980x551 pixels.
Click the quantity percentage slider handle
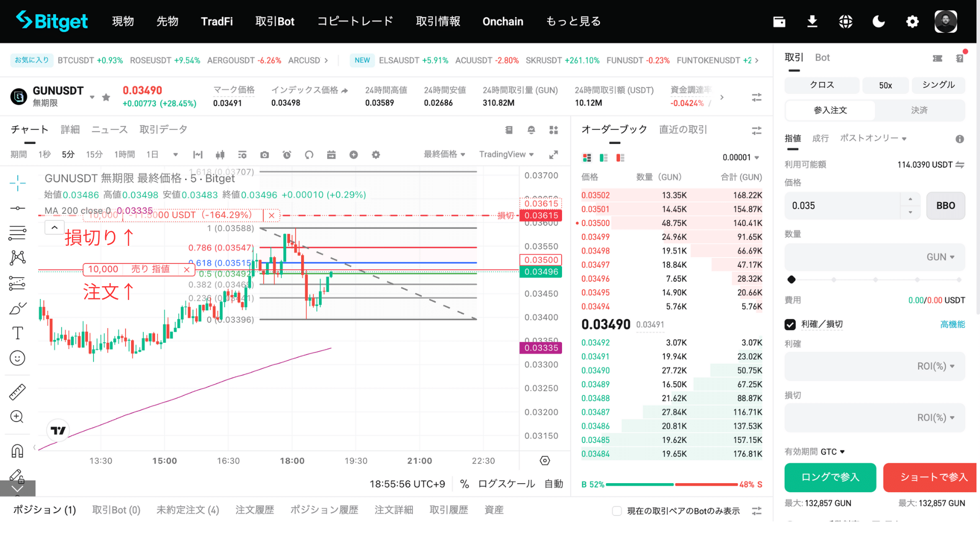[792, 280]
